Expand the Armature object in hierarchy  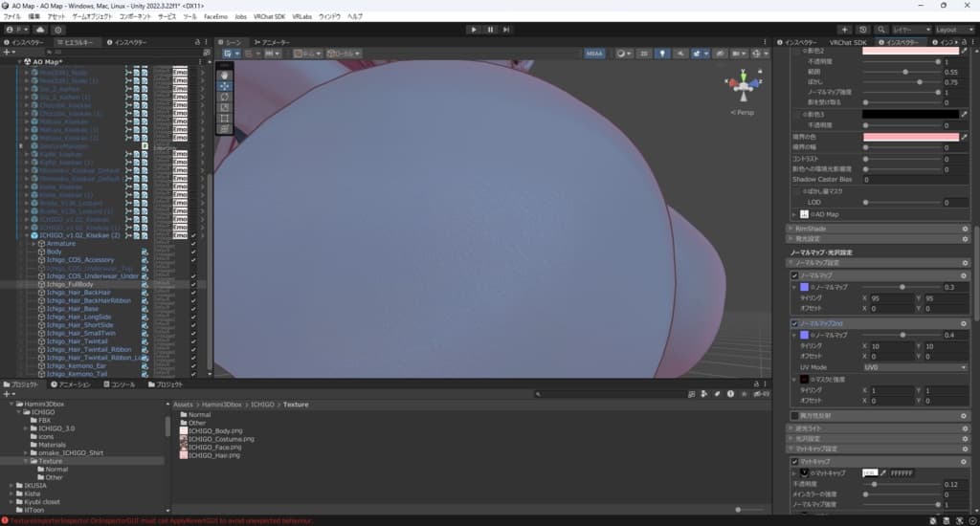[x=34, y=244]
